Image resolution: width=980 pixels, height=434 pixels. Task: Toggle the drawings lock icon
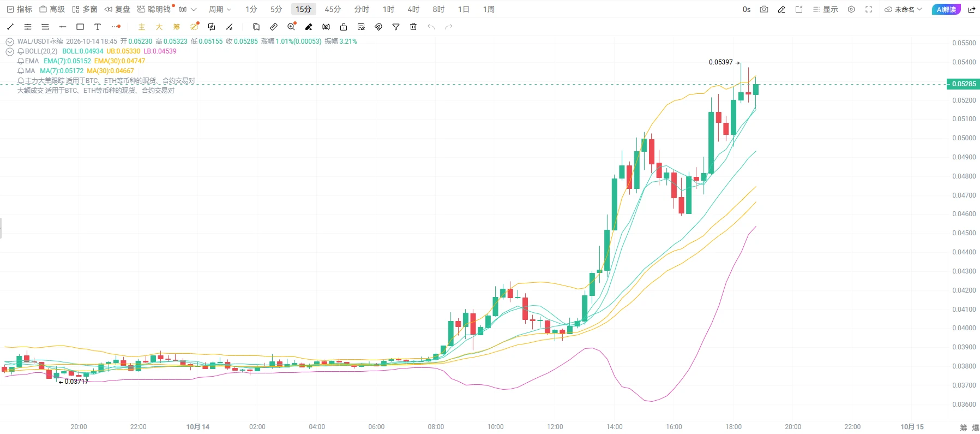(344, 27)
